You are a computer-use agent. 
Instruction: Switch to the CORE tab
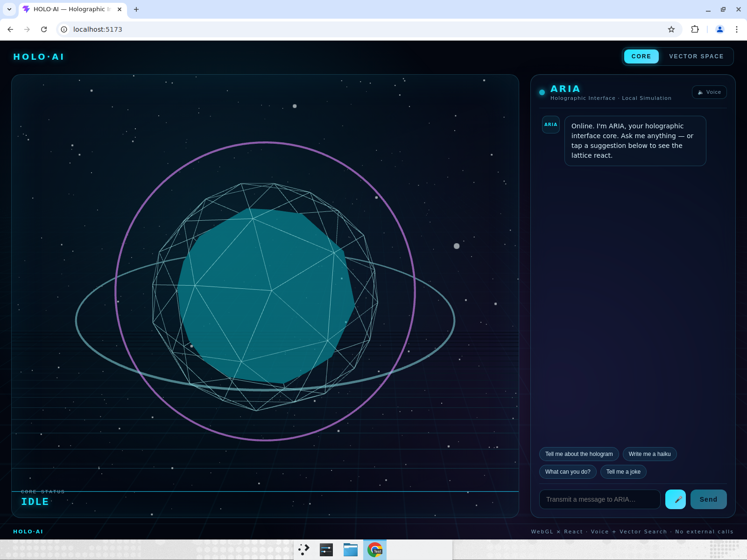641,56
